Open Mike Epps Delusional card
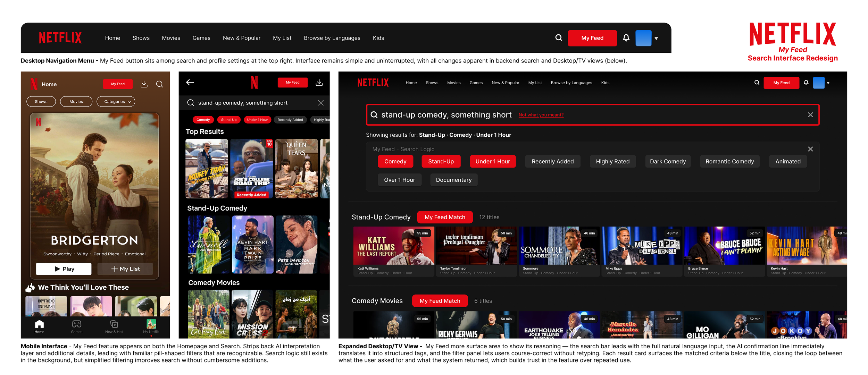 coord(642,252)
